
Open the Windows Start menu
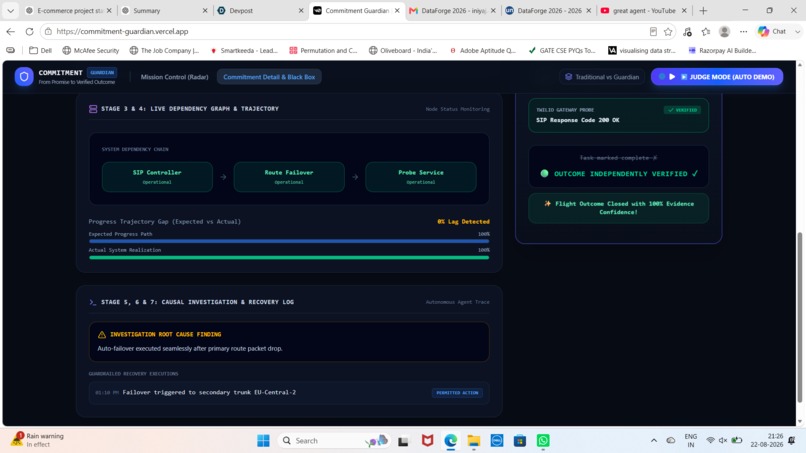[x=263, y=441]
